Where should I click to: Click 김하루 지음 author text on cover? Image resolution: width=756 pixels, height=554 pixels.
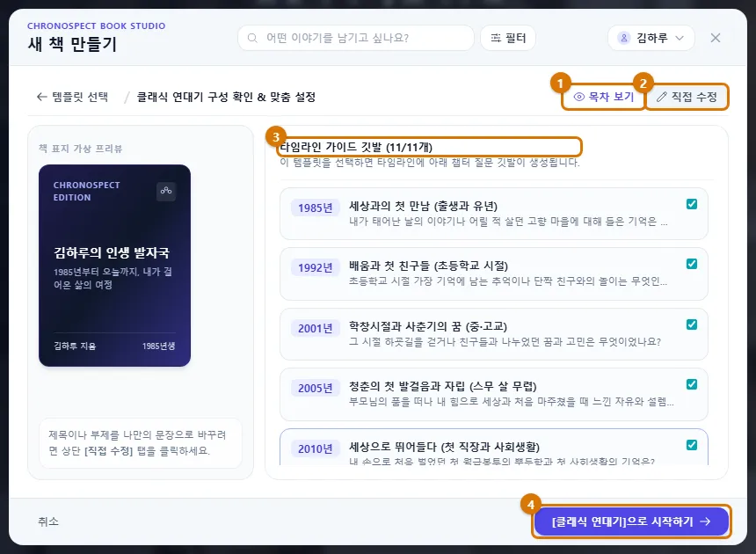pos(75,346)
